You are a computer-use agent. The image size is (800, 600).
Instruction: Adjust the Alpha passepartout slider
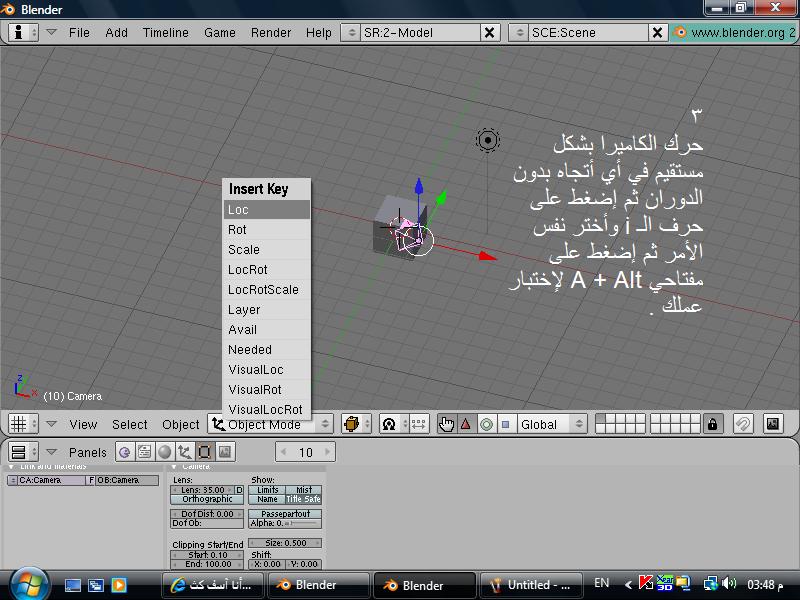(x=286, y=523)
